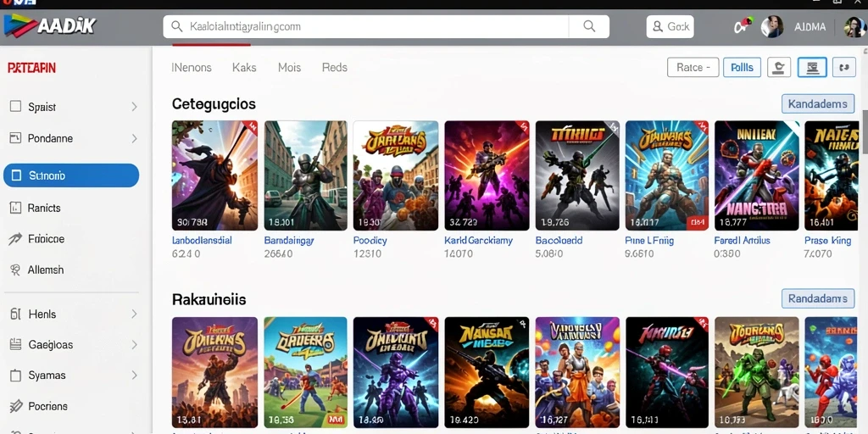Switch to the Kaks tab

244,68
